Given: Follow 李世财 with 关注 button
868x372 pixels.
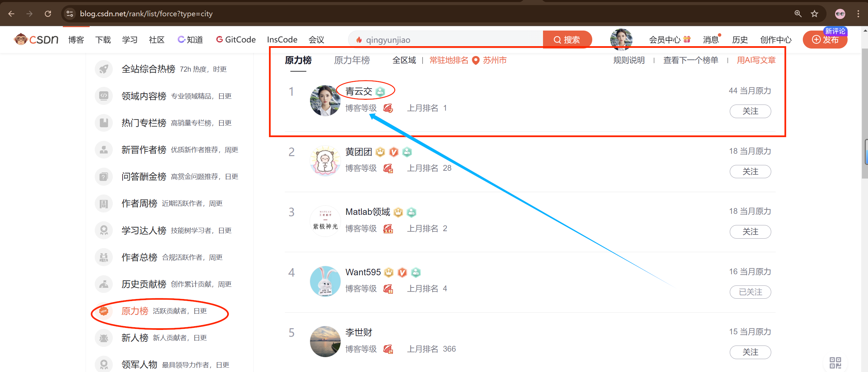Looking at the screenshot, I should pyautogui.click(x=750, y=352).
